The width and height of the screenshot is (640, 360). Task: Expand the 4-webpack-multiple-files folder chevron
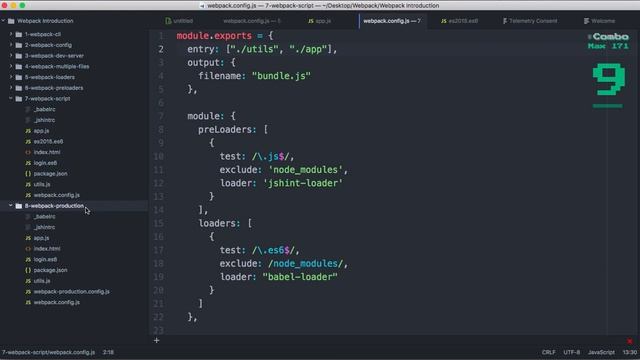coord(11,66)
